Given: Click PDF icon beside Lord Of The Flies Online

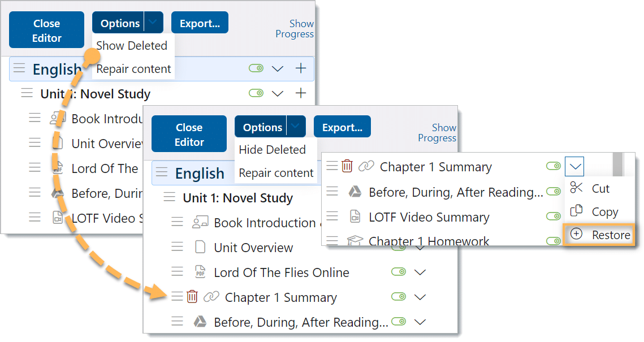Looking at the screenshot, I should tap(199, 272).
